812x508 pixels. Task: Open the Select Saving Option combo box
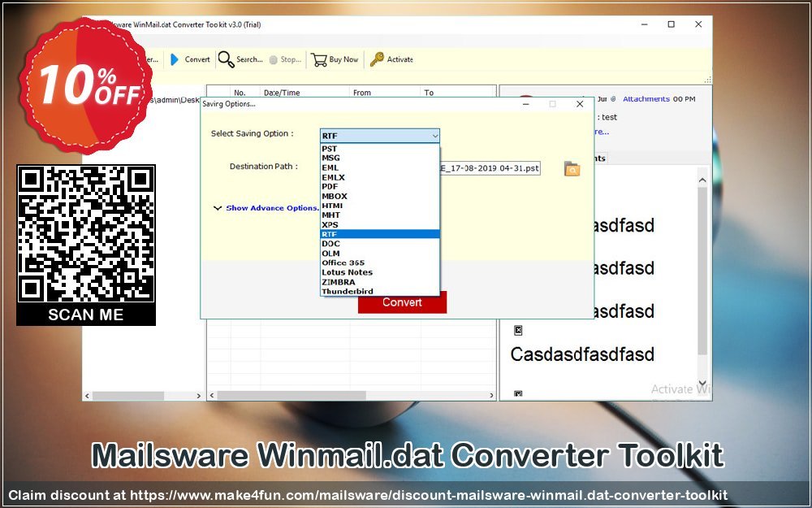point(379,136)
